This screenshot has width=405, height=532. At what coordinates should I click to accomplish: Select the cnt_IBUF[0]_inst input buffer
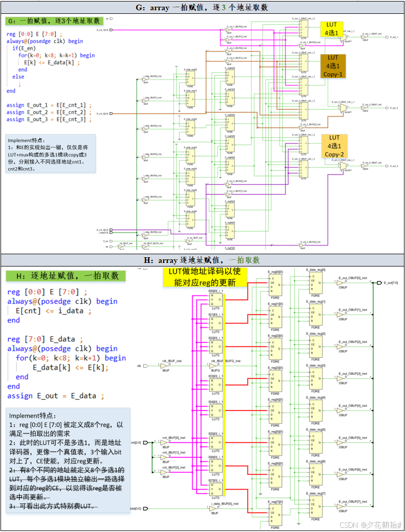pyautogui.click(x=164, y=443)
